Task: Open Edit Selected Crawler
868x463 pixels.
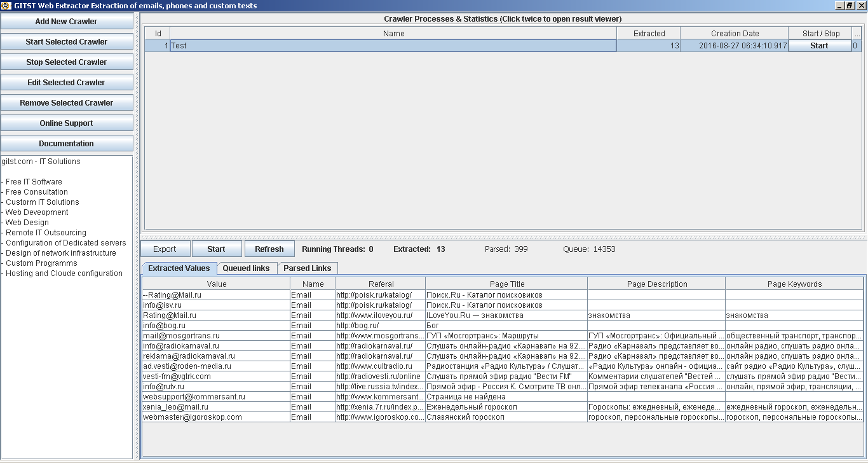Action: tap(67, 82)
